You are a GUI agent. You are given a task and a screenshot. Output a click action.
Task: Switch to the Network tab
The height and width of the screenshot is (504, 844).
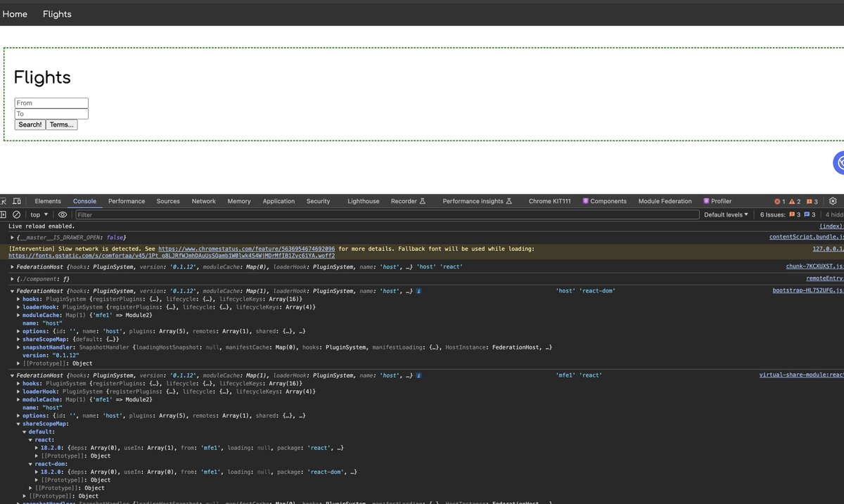click(203, 200)
